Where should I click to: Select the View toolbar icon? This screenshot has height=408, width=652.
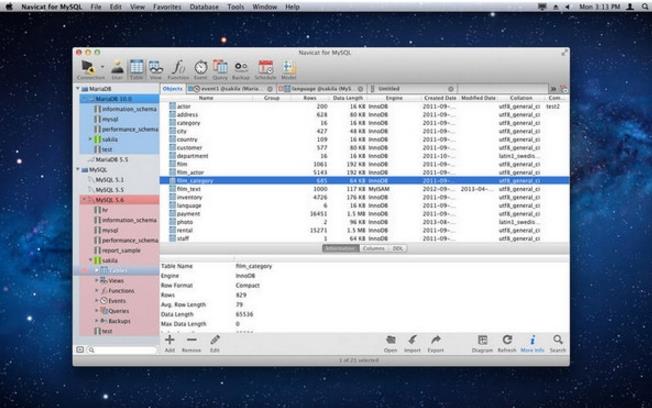pyautogui.click(x=156, y=67)
